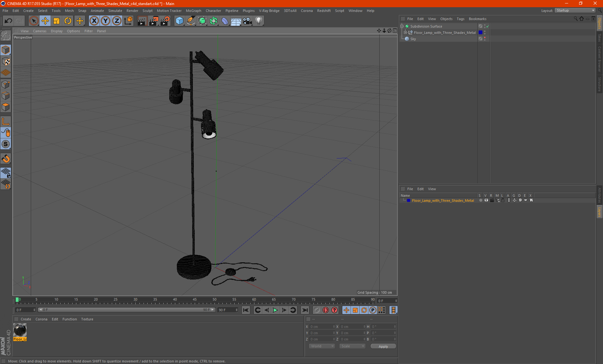The height and width of the screenshot is (364, 603).
Task: Open material manager Texture menu
Action: 87,319
